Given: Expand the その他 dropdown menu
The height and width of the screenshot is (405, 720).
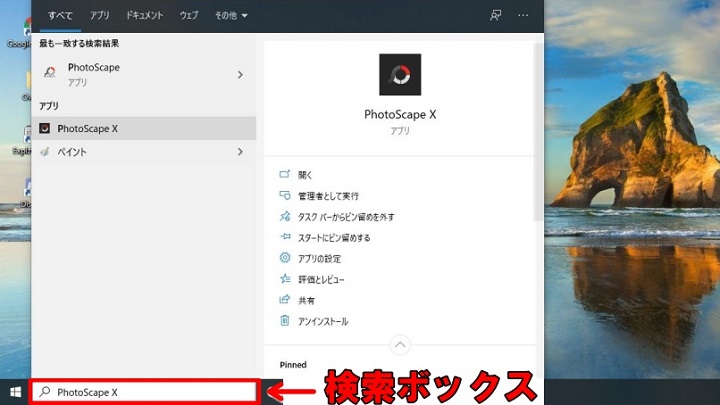Looking at the screenshot, I should 231,16.
